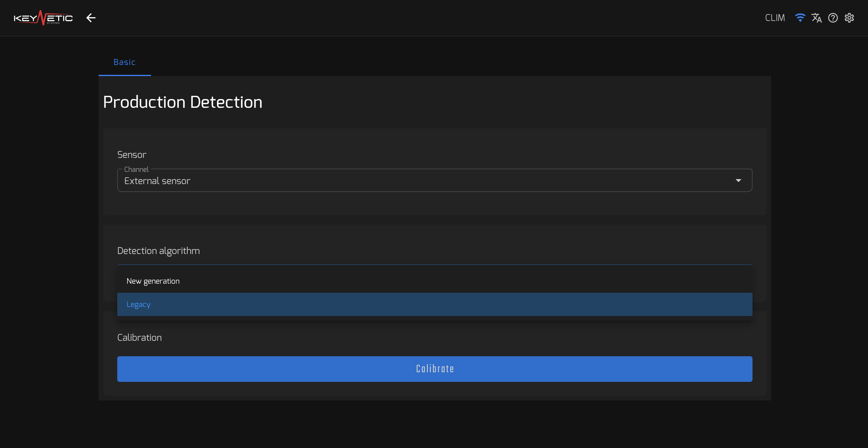Check the WiFi status icon

[800, 18]
